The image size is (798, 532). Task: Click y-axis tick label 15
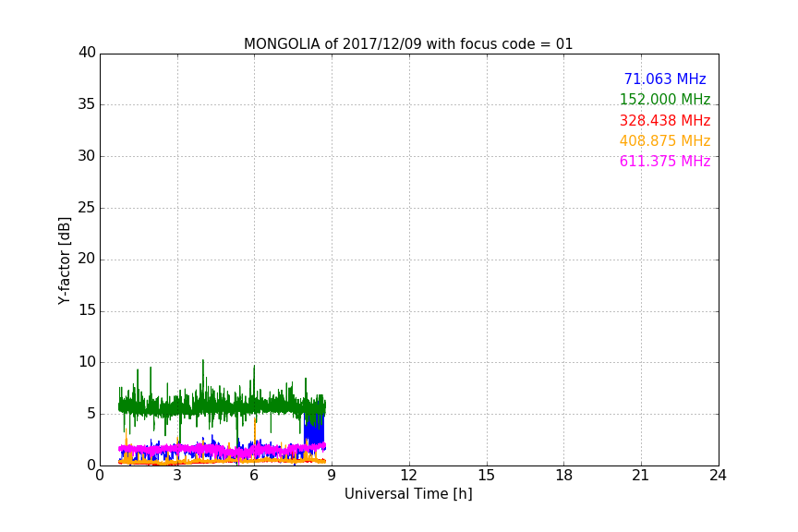pos(87,310)
